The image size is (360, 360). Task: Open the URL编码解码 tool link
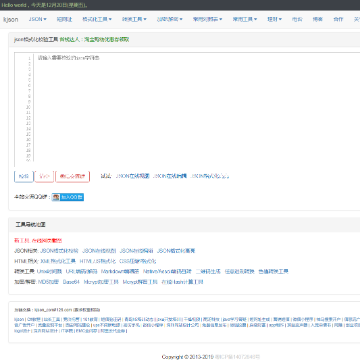81,272
